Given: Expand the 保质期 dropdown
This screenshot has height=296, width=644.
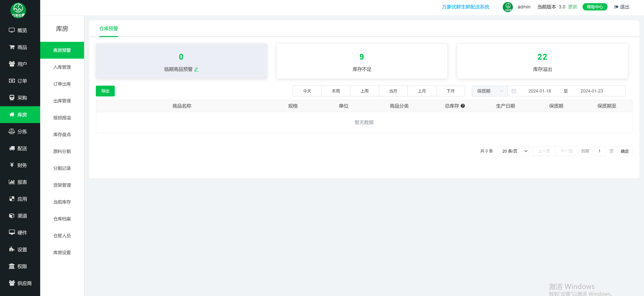Looking at the screenshot, I should click(490, 91).
